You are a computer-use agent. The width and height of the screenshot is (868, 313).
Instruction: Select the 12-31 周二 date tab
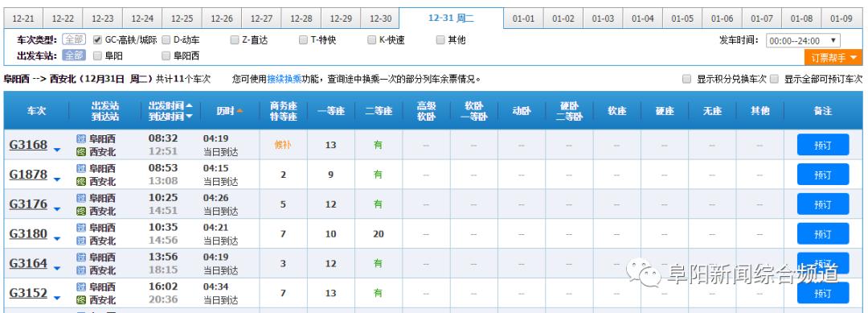click(451, 18)
